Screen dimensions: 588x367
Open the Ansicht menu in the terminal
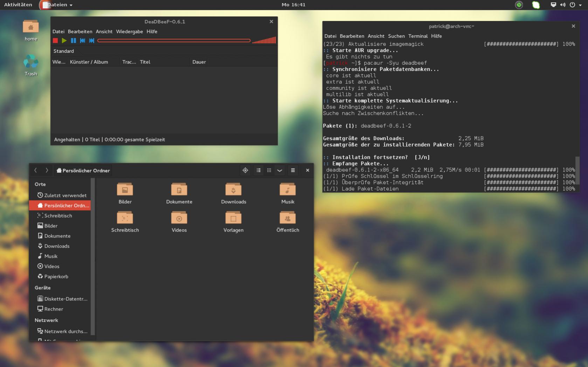pos(376,36)
